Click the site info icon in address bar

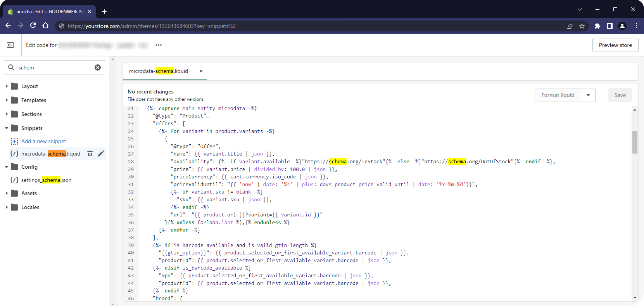pyautogui.click(x=61, y=26)
